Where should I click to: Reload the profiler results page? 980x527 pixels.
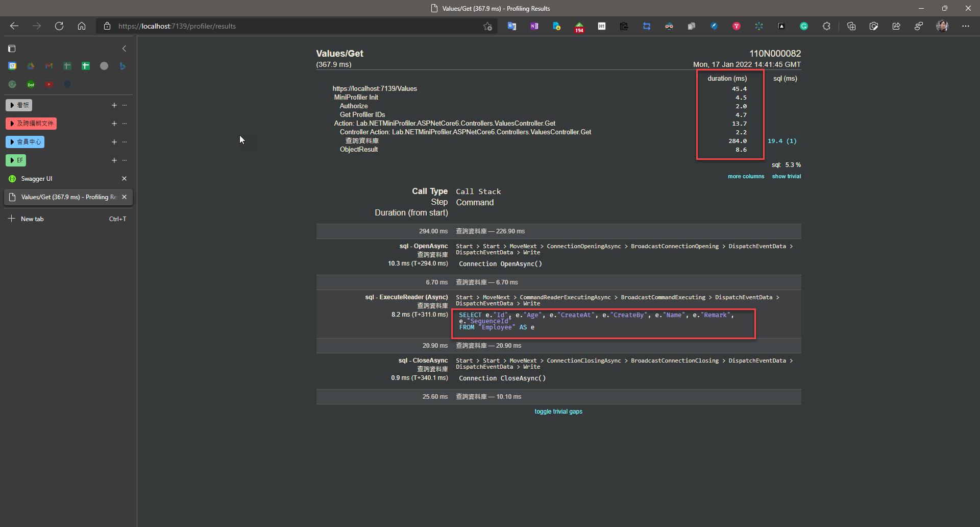coord(59,26)
